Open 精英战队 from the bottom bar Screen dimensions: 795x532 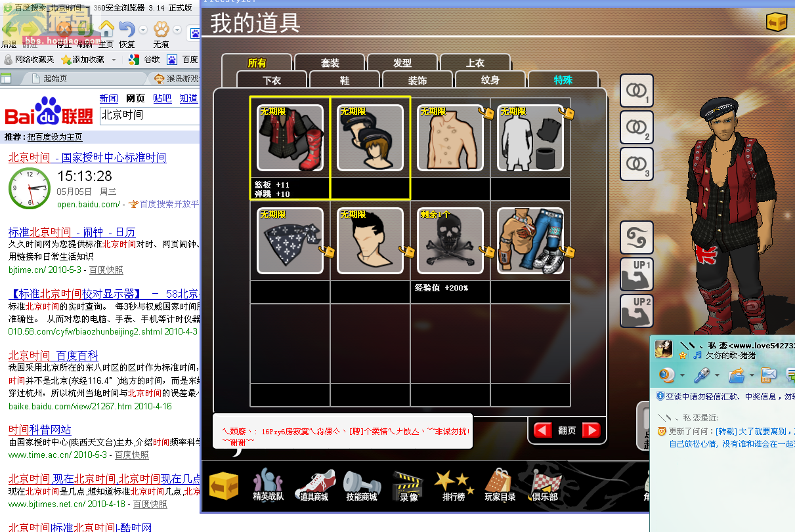point(269,485)
